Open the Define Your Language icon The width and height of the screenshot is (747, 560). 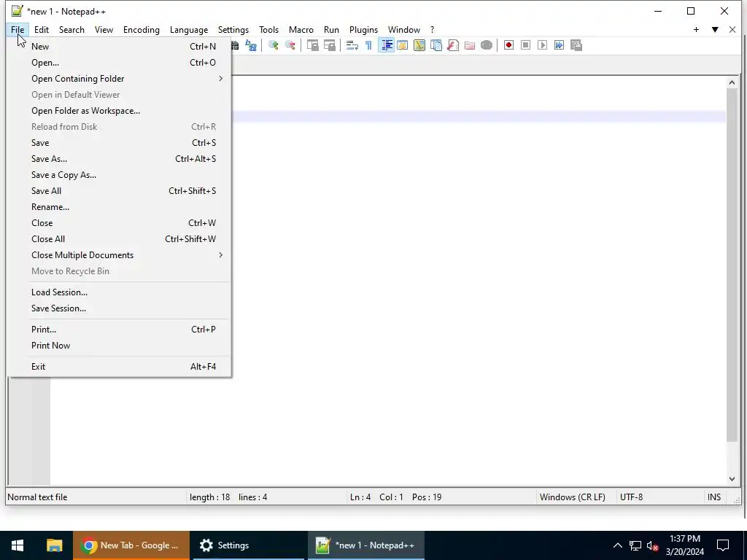coord(403,45)
